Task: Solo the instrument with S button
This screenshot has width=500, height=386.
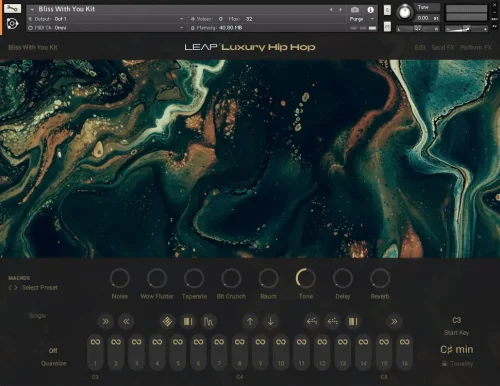Action: point(387,10)
